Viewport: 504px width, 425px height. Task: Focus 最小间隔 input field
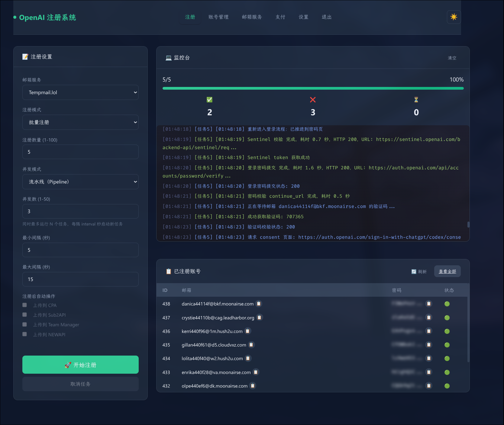pos(80,250)
